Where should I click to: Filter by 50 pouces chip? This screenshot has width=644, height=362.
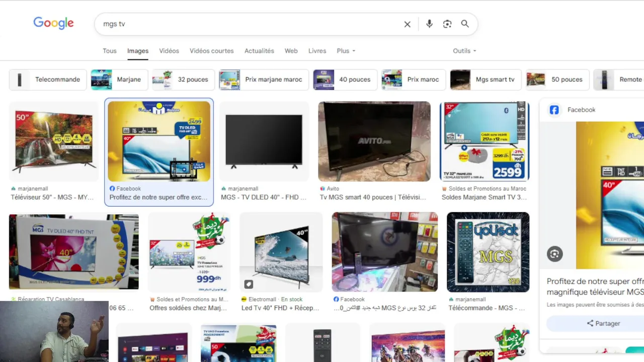click(557, 79)
